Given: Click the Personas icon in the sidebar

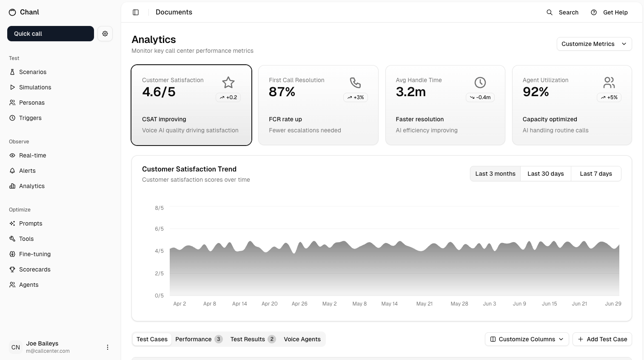Looking at the screenshot, I should coord(12,103).
